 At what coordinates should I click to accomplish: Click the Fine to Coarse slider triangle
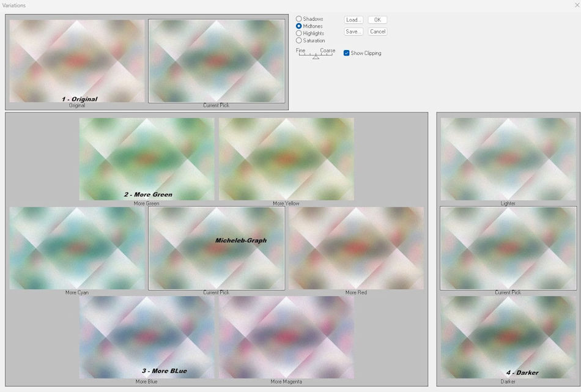pyautogui.click(x=316, y=56)
